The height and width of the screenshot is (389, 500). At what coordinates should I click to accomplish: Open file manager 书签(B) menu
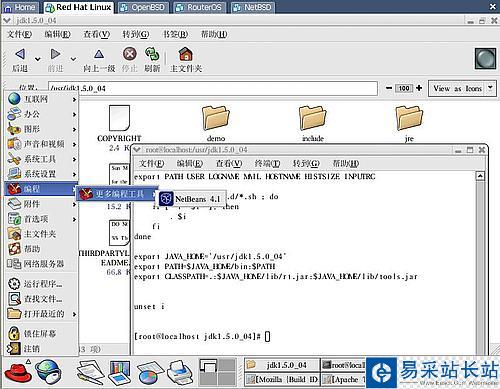pyautogui.click(x=175, y=34)
